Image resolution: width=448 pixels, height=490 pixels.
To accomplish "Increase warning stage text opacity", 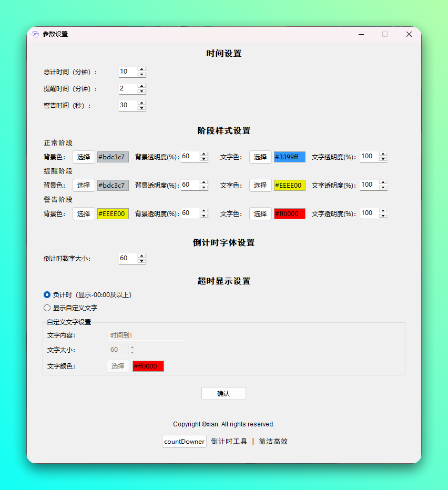I will 383,211.
